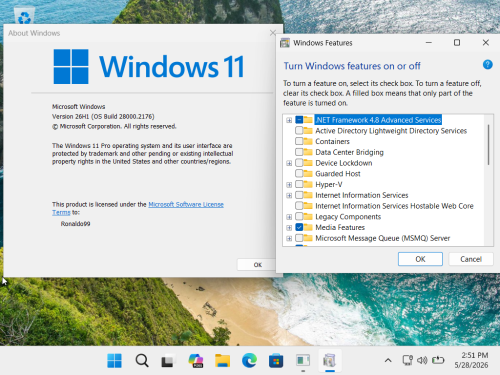Viewport: 500px width, 375px height.
Task: Expand the Hyper-V feature node
Action: tap(289, 185)
